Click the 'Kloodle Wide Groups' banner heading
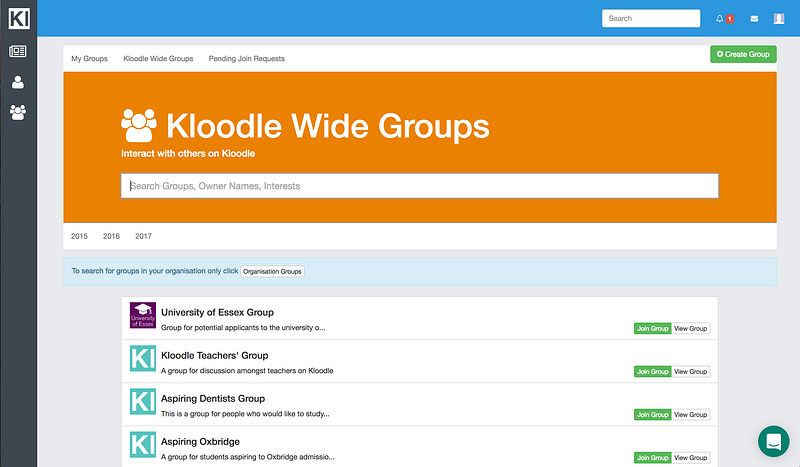The image size is (800, 467). [328, 126]
